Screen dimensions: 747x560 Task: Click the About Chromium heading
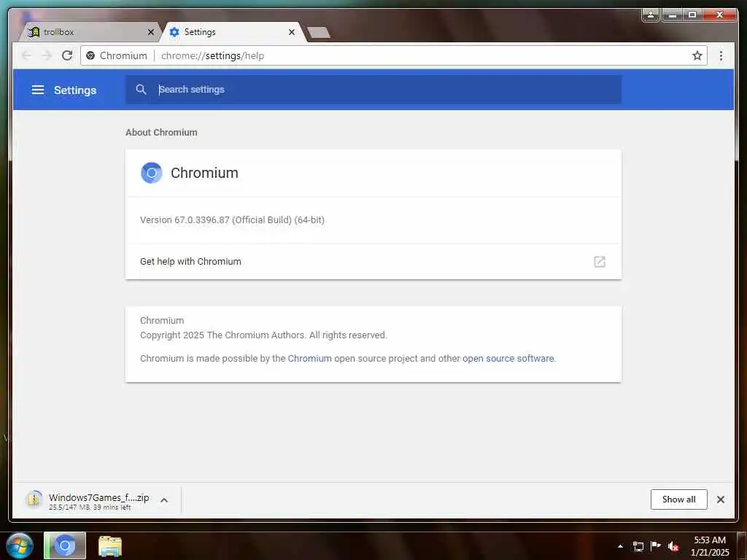[161, 133]
